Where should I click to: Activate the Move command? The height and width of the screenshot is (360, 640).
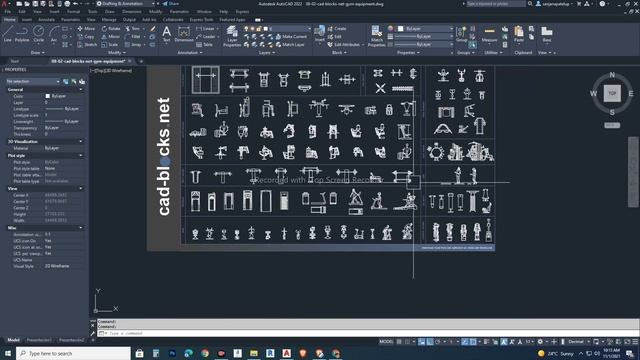point(86,29)
